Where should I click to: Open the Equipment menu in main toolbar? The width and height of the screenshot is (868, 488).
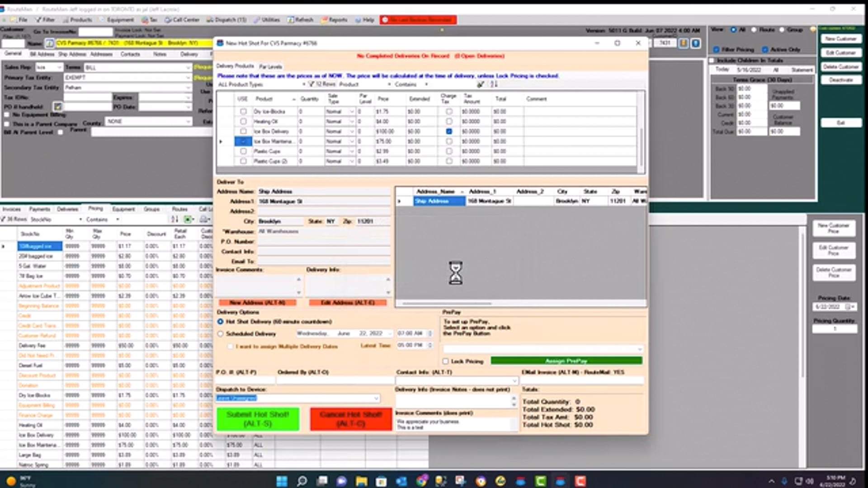(x=117, y=20)
